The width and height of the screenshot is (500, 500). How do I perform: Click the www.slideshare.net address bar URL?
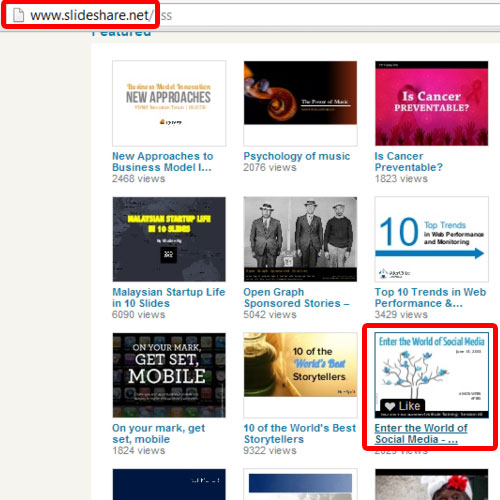92,15
